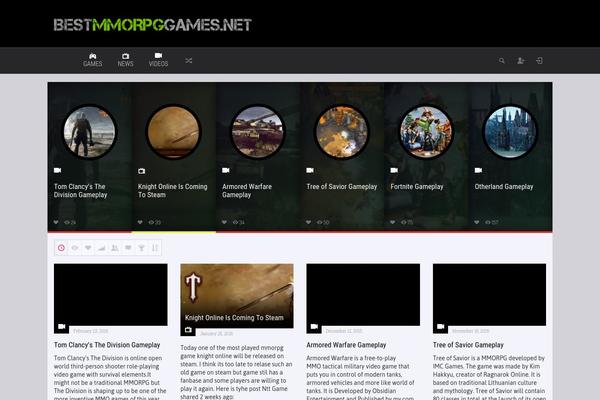Image resolution: width=600 pixels, height=400 pixels.
Task: Click slider title Otherland Gameplay
Action: (x=504, y=187)
